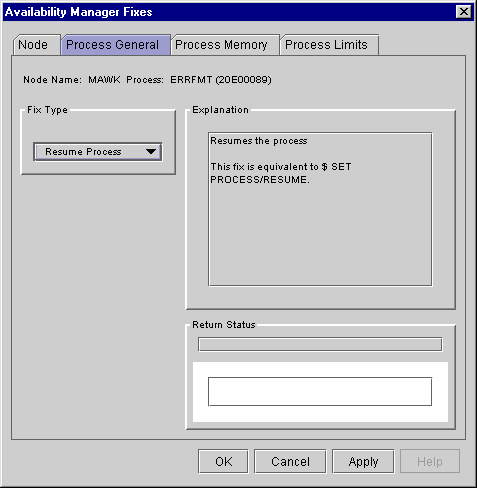Click the Resume Process combo box text
This screenshot has height=488, width=477.
click(83, 152)
